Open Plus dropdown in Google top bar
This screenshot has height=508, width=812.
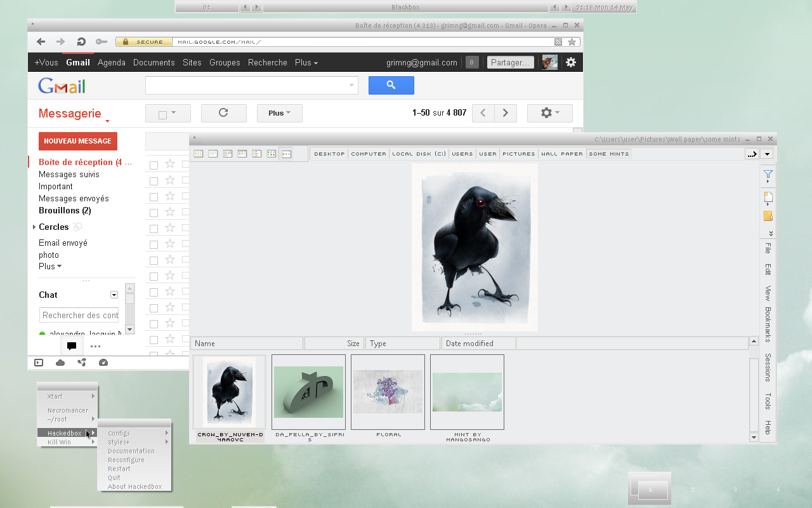[306, 62]
